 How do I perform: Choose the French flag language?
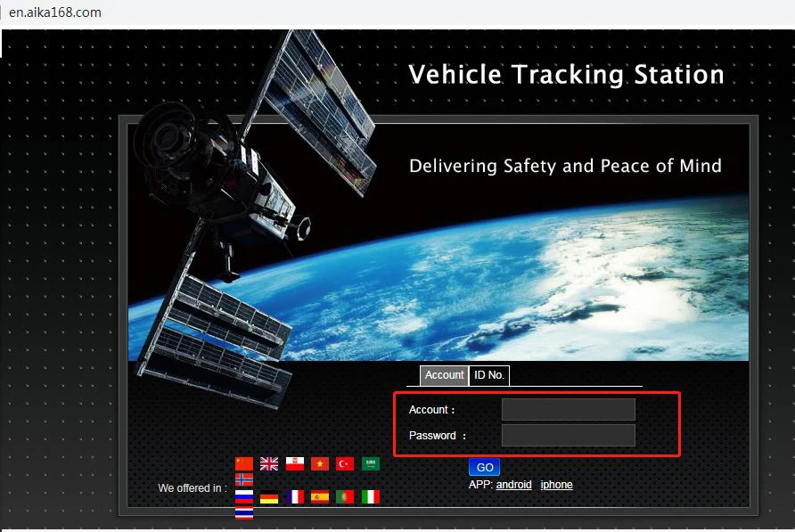click(295, 497)
